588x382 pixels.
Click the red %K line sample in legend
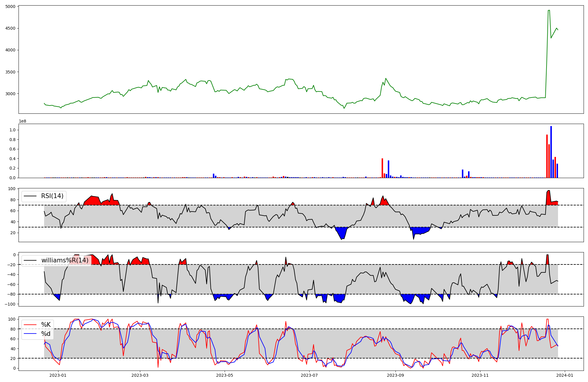click(x=30, y=325)
